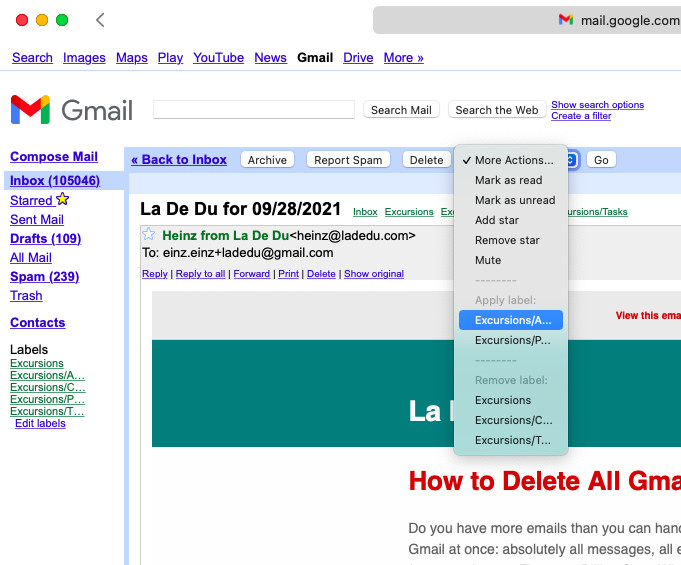Open sidebar label Excursions/P...

tap(47, 399)
